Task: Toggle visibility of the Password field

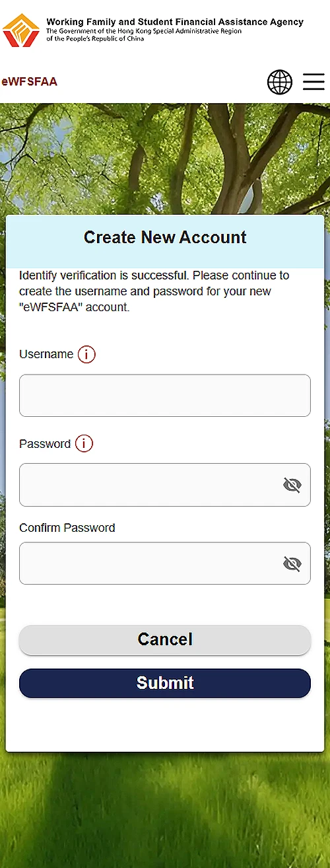Action: (x=292, y=486)
